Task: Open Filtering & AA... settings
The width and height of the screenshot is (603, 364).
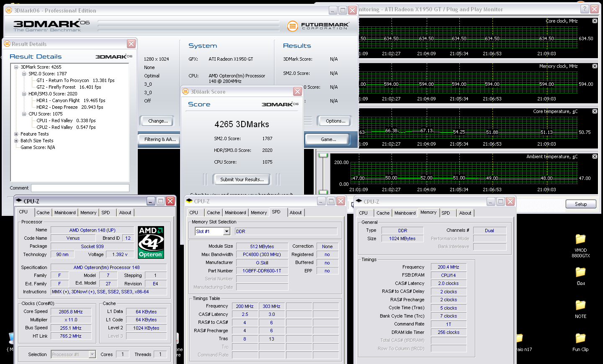Action: coord(160,139)
